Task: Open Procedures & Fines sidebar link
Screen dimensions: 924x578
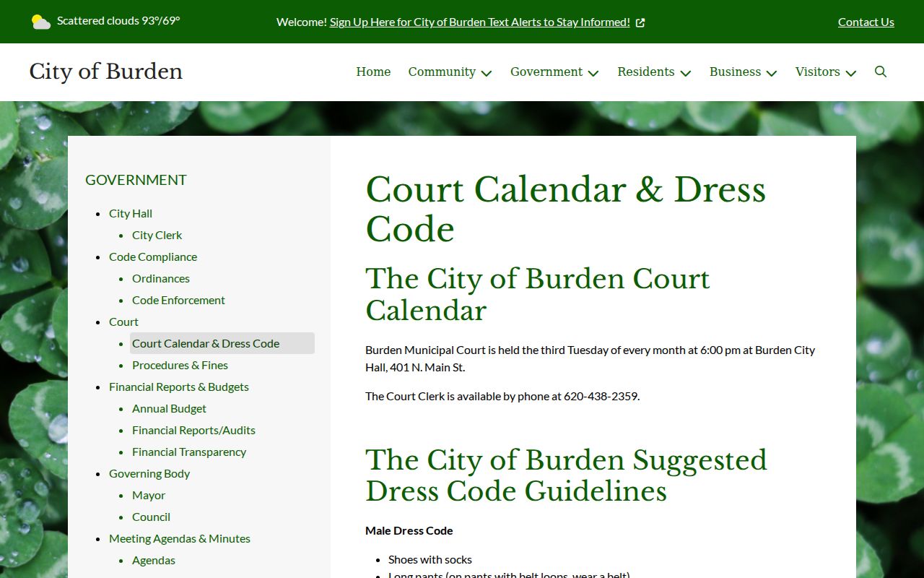Action: click(180, 365)
